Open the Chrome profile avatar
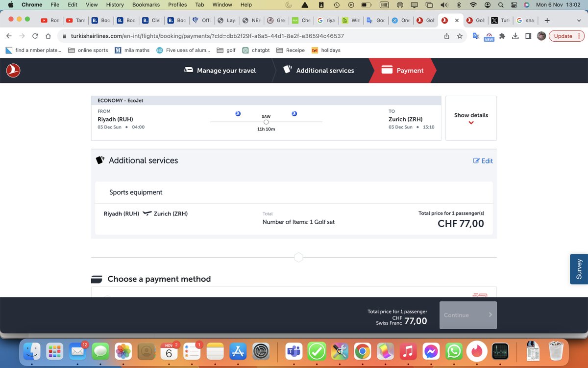The image size is (588, 368). click(541, 36)
